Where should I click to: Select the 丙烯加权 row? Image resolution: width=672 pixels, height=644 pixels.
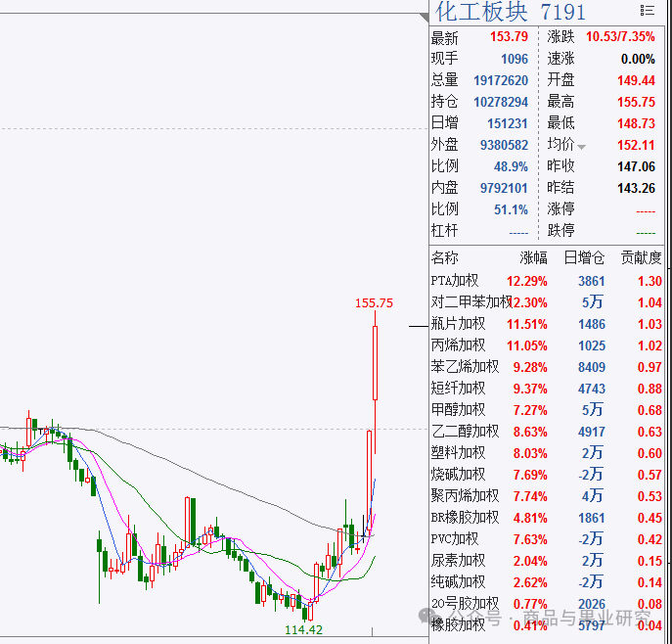(x=547, y=345)
